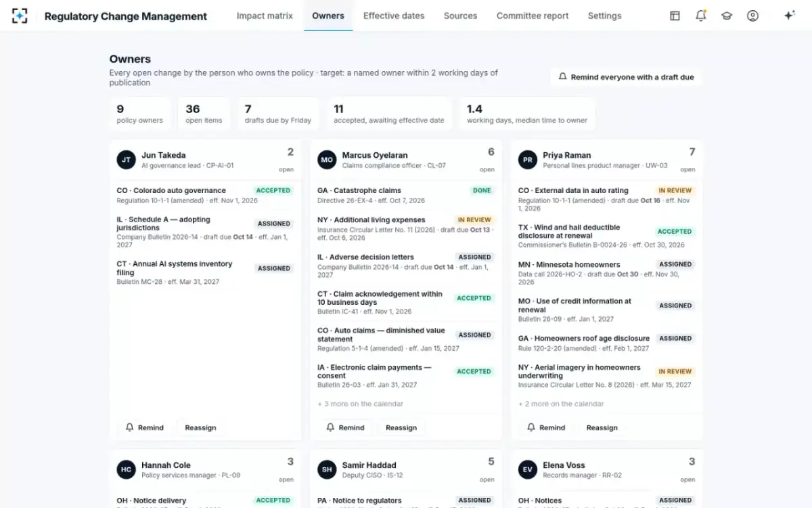Select CT · Annual AI systems inventory filing
Screen dimensions: 812x508
coord(205,272)
